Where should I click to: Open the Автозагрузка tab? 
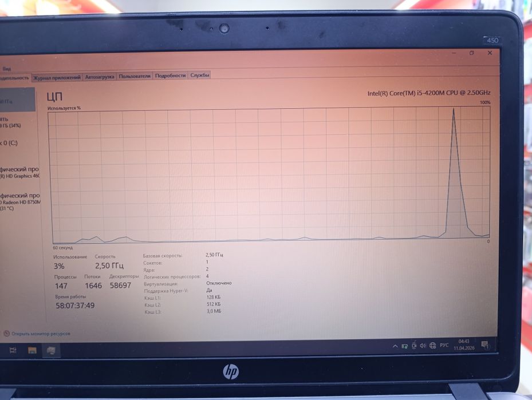click(100, 77)
